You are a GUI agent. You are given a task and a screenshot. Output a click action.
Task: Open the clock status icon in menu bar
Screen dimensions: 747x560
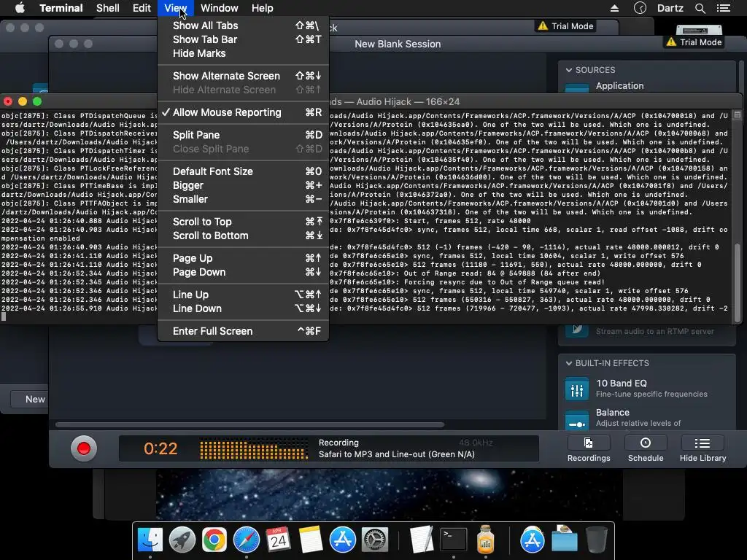click(x=640, y=8)
